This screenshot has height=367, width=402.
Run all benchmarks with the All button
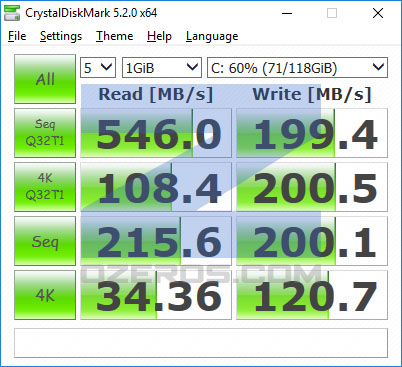tap(45, 79)
